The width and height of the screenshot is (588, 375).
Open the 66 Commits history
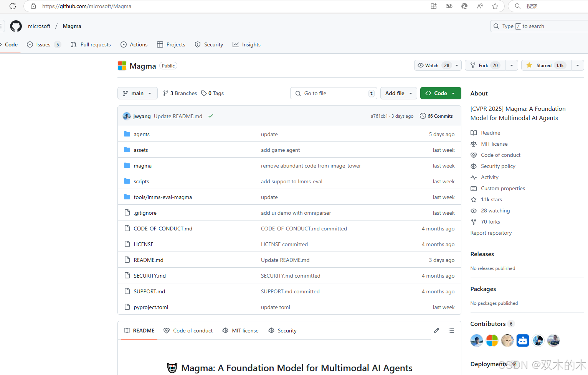[x=436, y=116]
